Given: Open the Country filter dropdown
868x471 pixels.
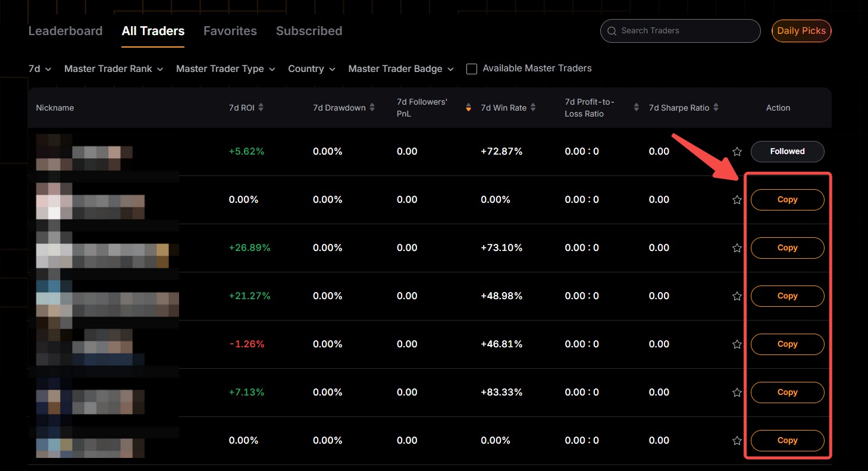Looking at the screenshot, I should pyautogui.click(x=311, y=69).
